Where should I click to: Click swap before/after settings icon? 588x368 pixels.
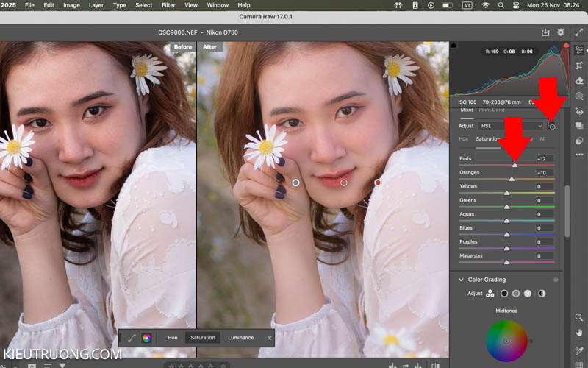406,365
